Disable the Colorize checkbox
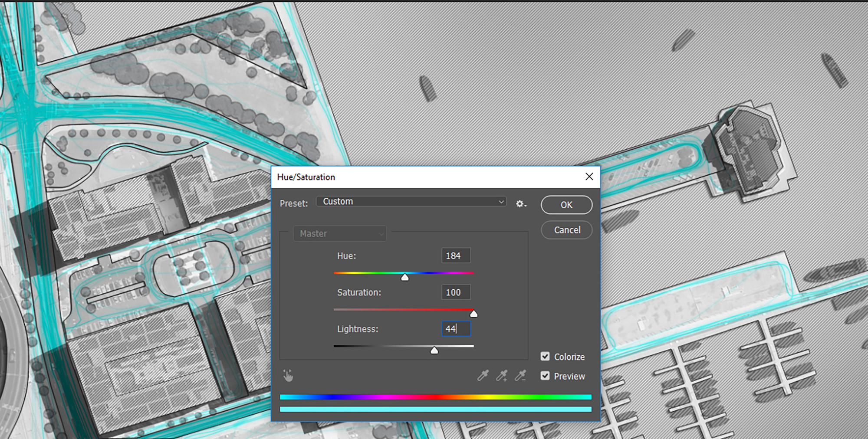The image size is (868, 439). point(545,357)
